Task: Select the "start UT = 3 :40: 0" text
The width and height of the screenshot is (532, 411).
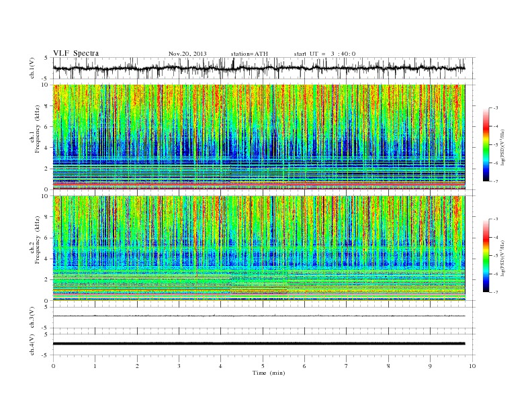Action: [324, 54]
